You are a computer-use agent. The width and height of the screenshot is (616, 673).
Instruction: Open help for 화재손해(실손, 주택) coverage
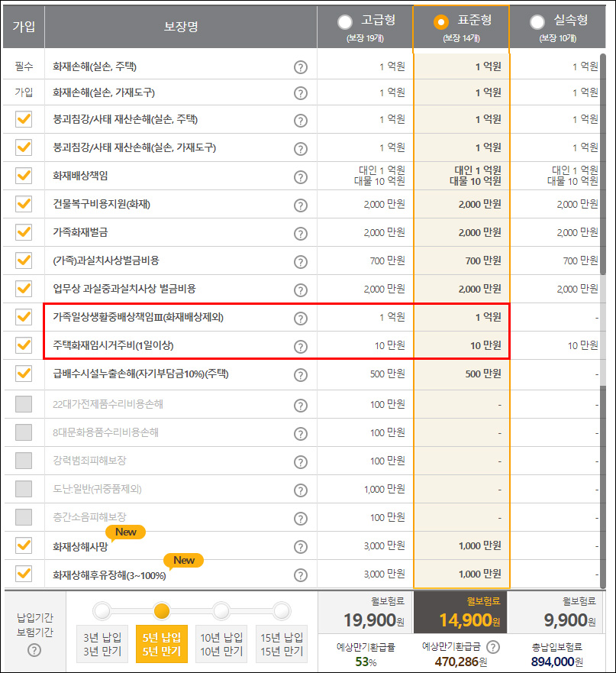[302, 67]
